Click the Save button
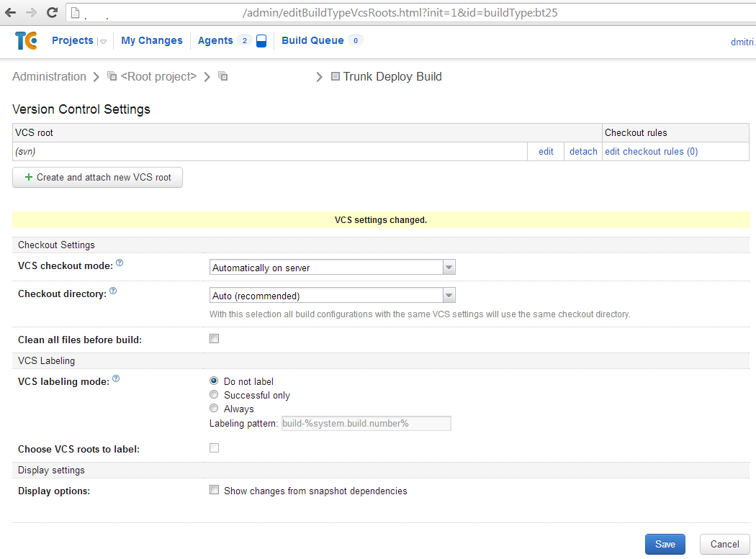Screen dimensions: 756x559 pyautogui.click(x=665, y=544)
